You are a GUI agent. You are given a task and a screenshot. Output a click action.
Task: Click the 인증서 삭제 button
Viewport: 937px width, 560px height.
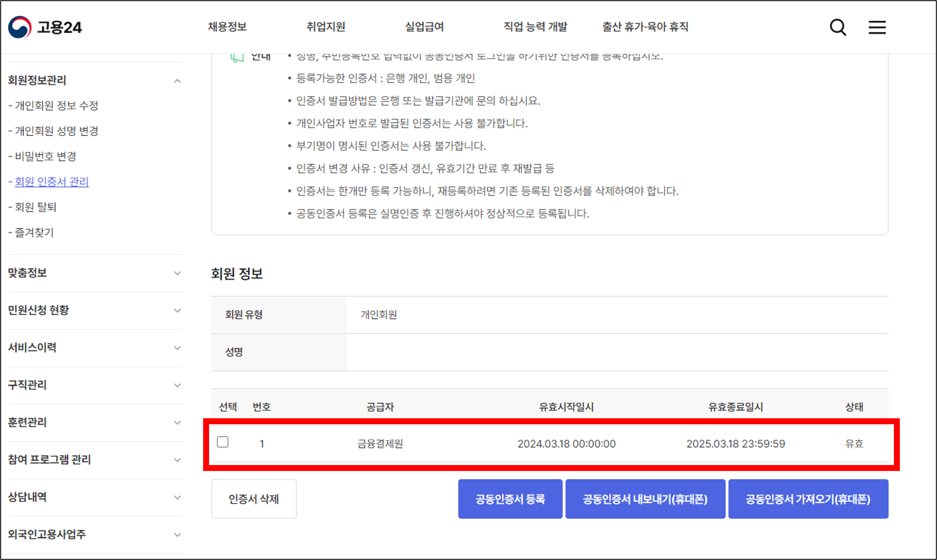coord(254,499)
